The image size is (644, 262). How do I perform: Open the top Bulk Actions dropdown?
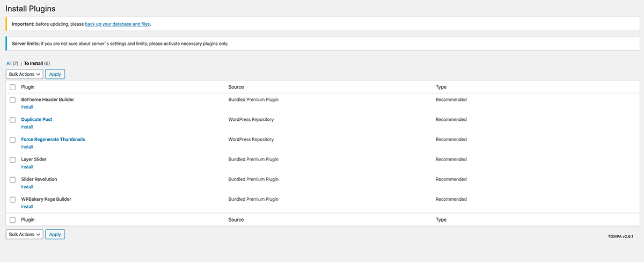click(25, 74)
